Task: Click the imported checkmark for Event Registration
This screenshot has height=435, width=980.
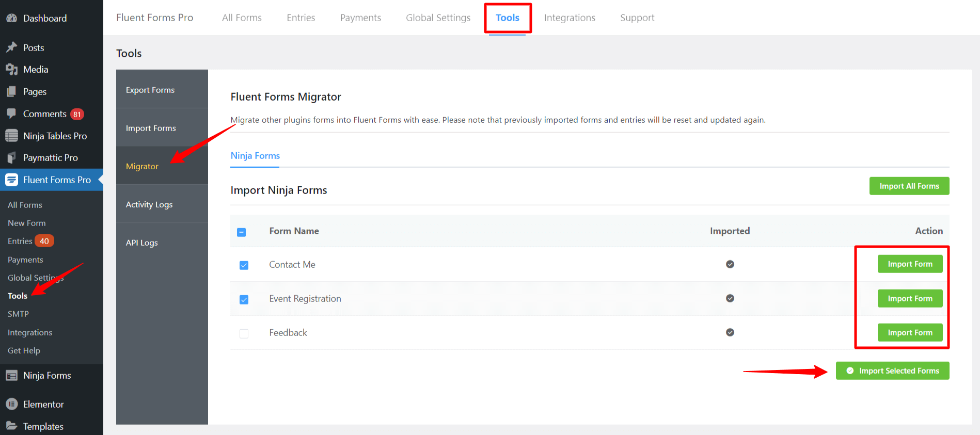Action: (730, 298)
